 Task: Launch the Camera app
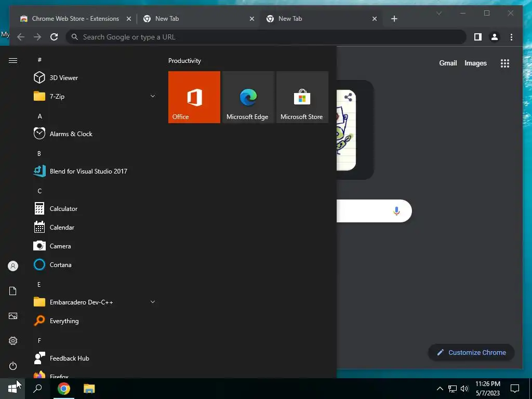tap(95, 246)
